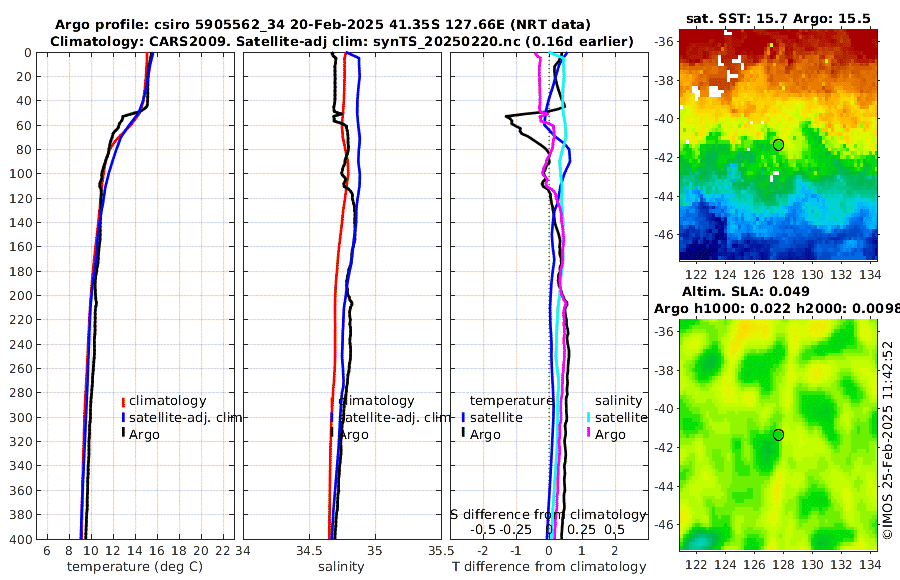
Task: Click black Argo legend marker in temperature panel
Action: pyautogui.click(x=123, y=434)
